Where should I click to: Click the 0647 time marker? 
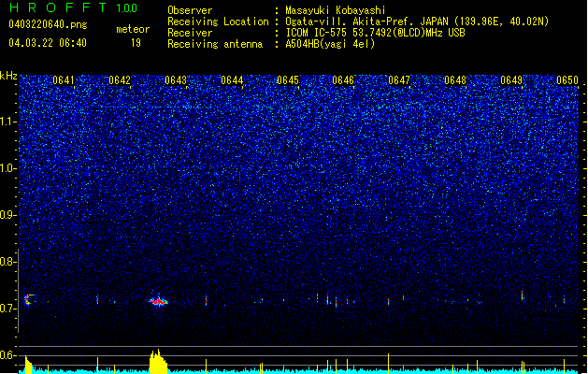click(x=399, y=80)
